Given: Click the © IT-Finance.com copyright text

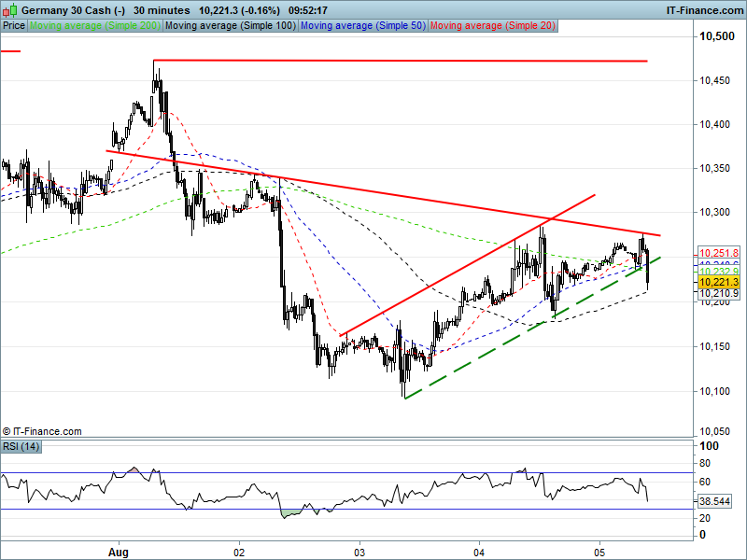Looking at the screenshot, I should click(x=42, y=431).
